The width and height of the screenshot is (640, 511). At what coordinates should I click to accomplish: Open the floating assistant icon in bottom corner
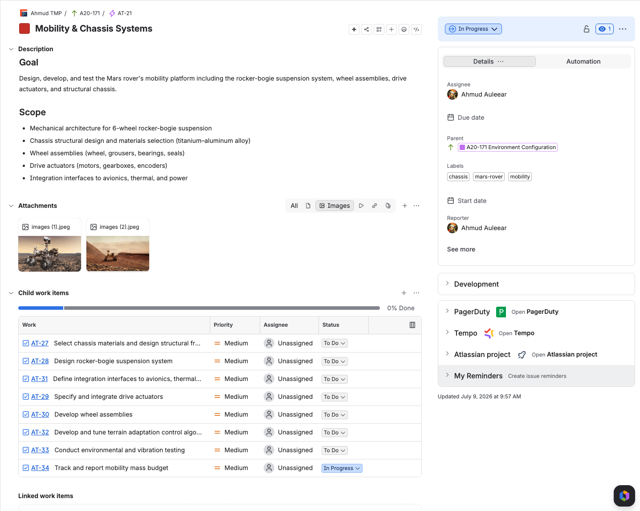click(x=624, y=495)
